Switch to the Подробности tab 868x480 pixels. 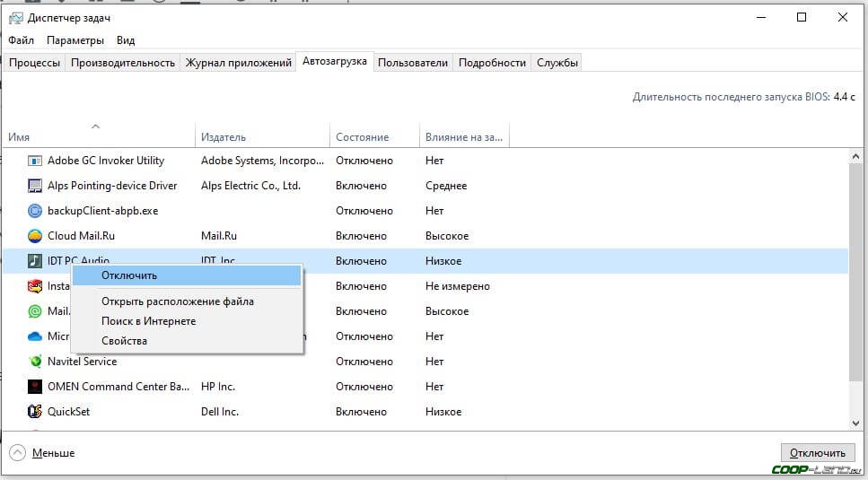[x=492, y=63]
